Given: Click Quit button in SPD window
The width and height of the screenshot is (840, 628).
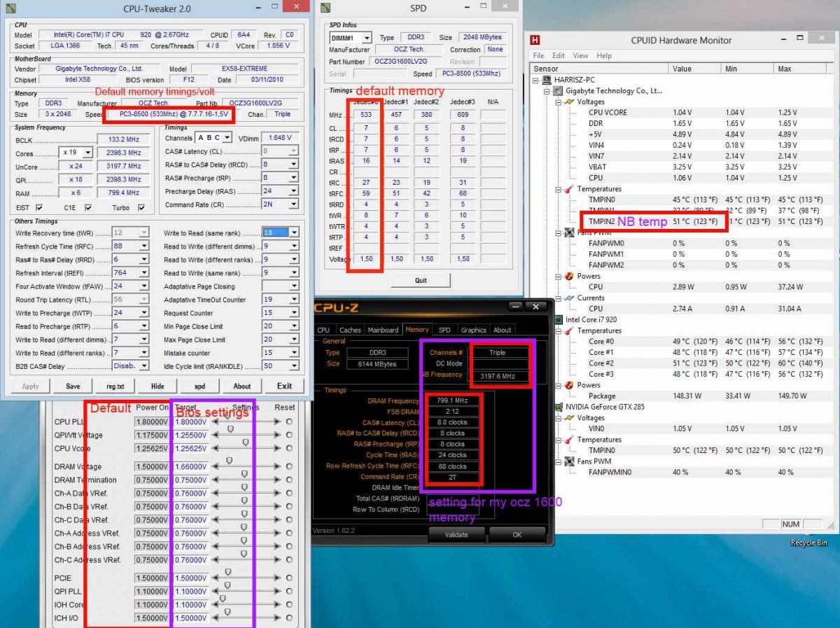Looking at the screenshot, I should pos(419,280).
